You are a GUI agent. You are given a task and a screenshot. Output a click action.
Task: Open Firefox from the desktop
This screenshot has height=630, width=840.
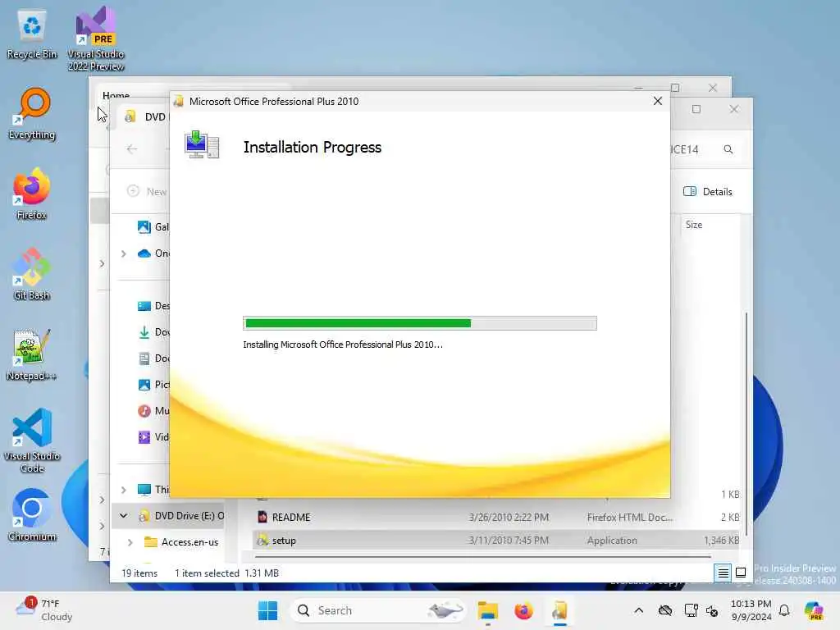click(32, 194)
